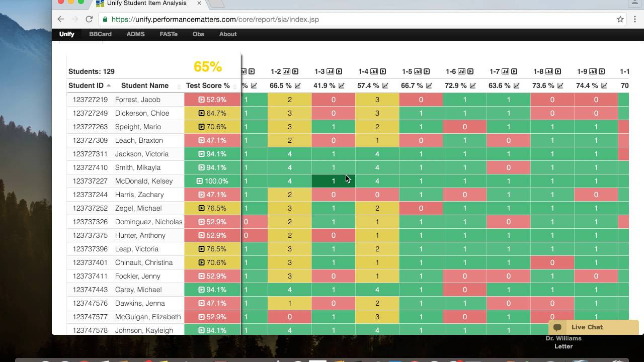This screenshot has width=644, height=362.
Task: Click the play icon in Dickerson, Chloe's 64.7% score
Action: (x=201, y=113)
